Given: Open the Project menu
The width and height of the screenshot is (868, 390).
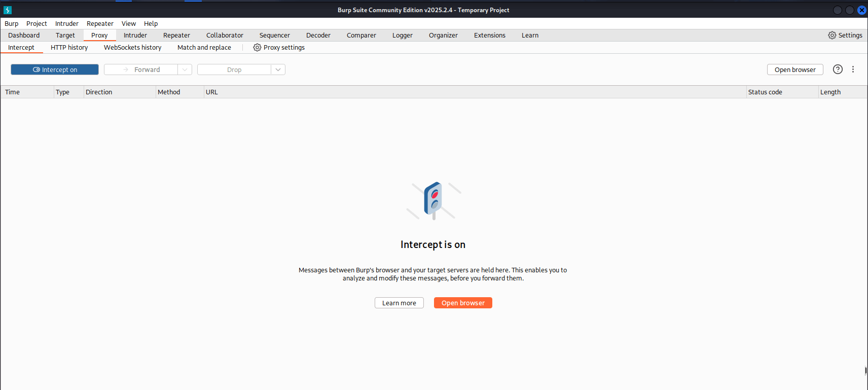Looking at the screenshot, I should point(37,24).
